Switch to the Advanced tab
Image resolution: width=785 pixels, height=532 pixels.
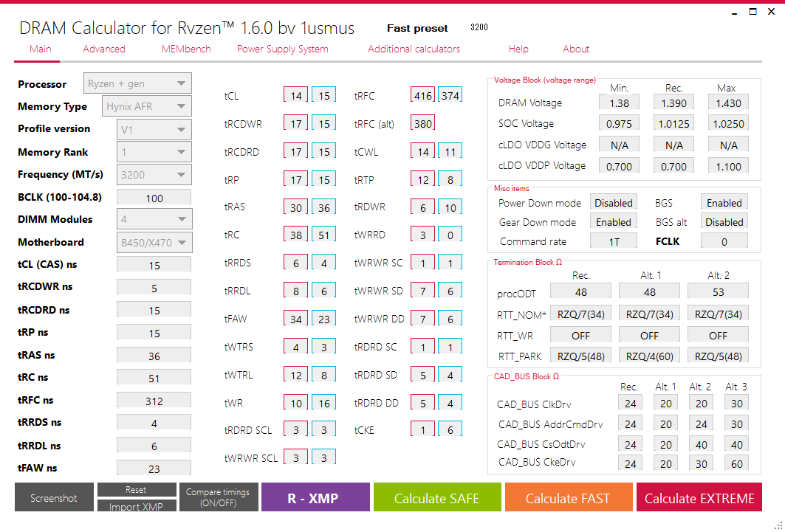103,49
